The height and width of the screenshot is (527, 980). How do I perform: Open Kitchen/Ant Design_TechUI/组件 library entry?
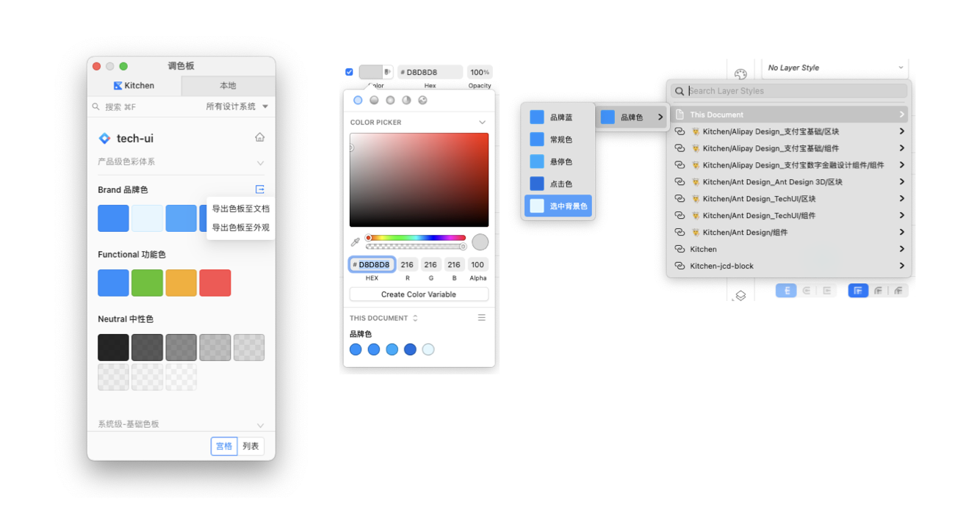(789, 215)
